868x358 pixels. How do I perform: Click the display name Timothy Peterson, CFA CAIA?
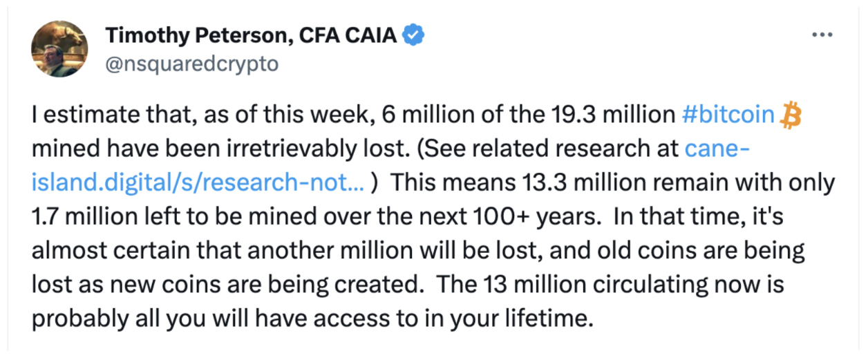251,35
